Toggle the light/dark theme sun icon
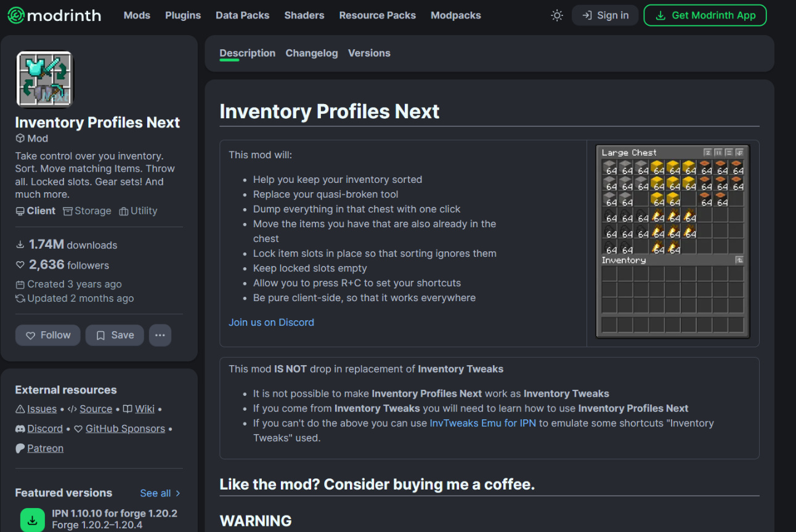The image size is (796, 532). coord(557,15)
